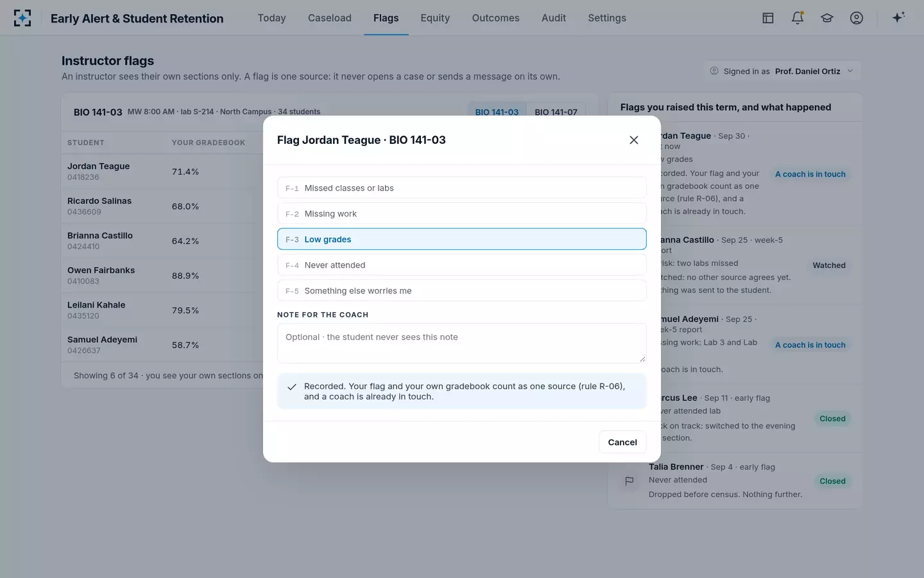Open the layout panel icon in header
This screenshot has width=924, height=578.
point(768,18)
